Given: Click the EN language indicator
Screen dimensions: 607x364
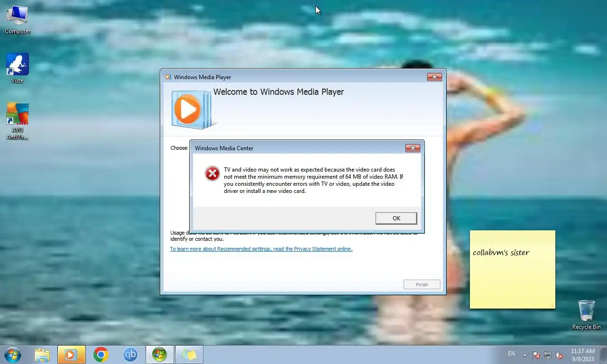Looking at the screenshot, I should click(x=511, y=354).
